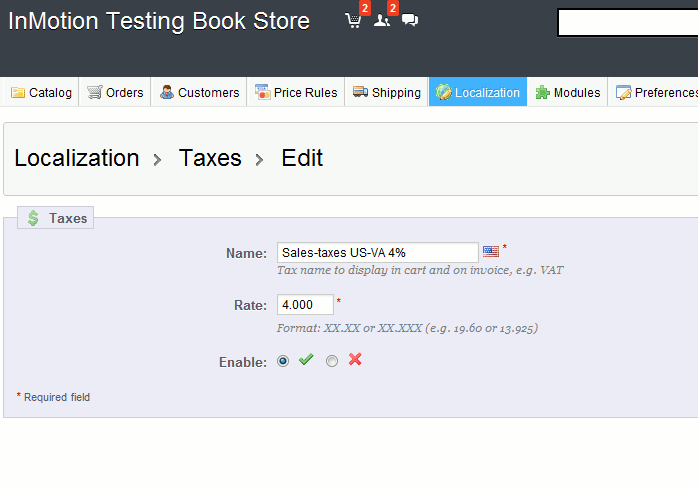Open the messages speech bubble icon

(409, 20)
